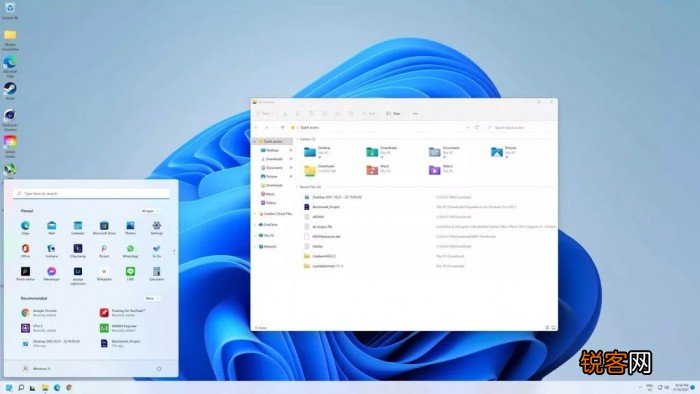Open the Mail pinned app
The width and height of the screenshot is (700, 394).
(52, 227)
